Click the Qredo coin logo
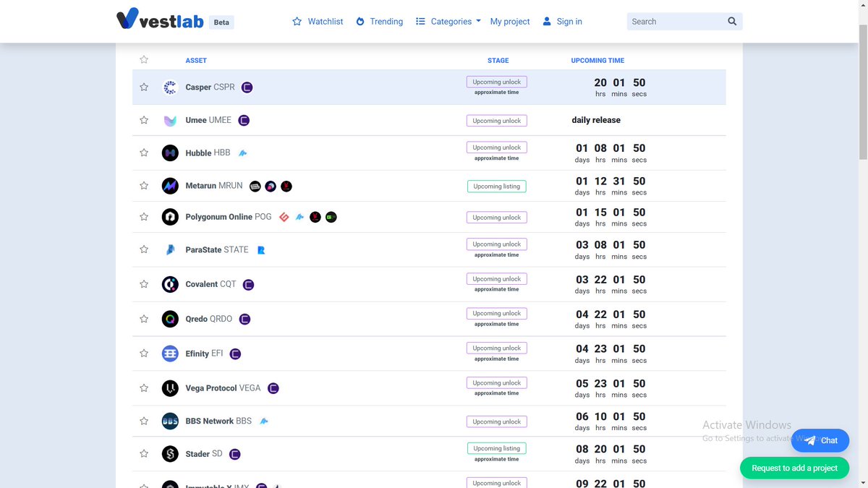Screen dimensions: 868x488 click(x=170, y=319)
